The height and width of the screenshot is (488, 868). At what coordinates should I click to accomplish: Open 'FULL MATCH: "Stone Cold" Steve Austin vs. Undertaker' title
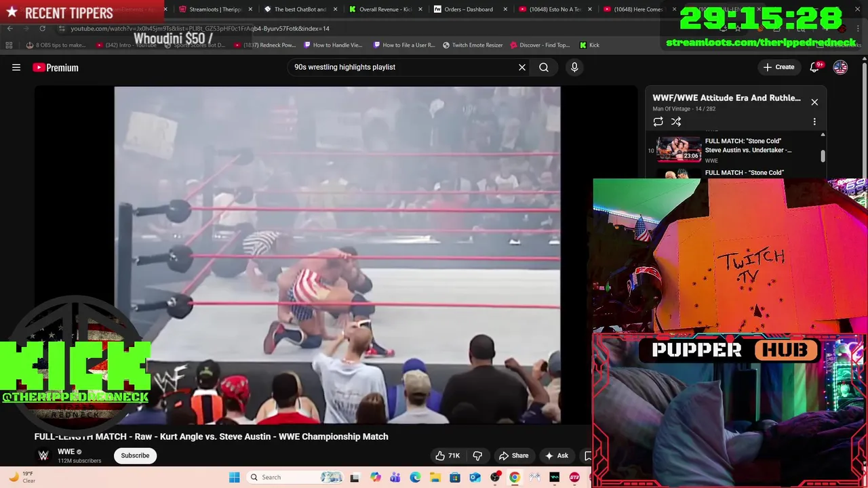pyautogui.click(x=748, y=146)
